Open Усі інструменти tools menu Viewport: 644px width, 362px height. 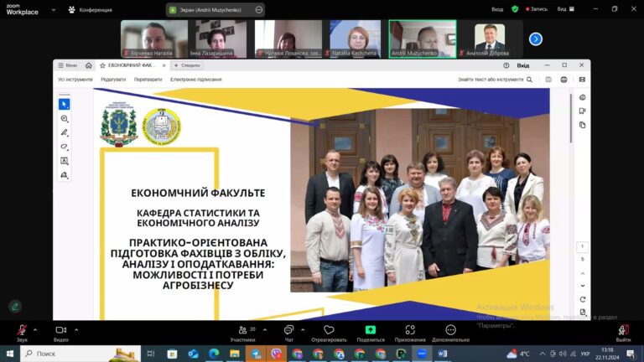[x=75, y=80]
